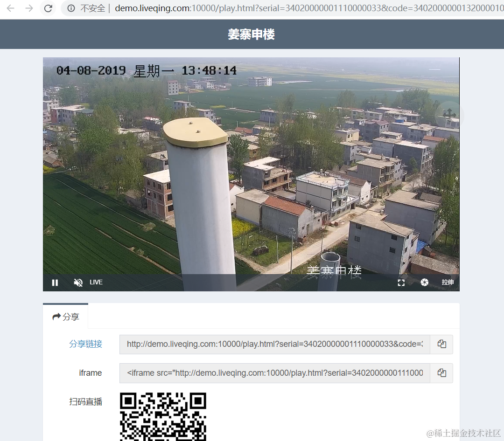Click the 扫码直播 label
Viewport: 504px width, 441px height.
click(x=86, y=402)
